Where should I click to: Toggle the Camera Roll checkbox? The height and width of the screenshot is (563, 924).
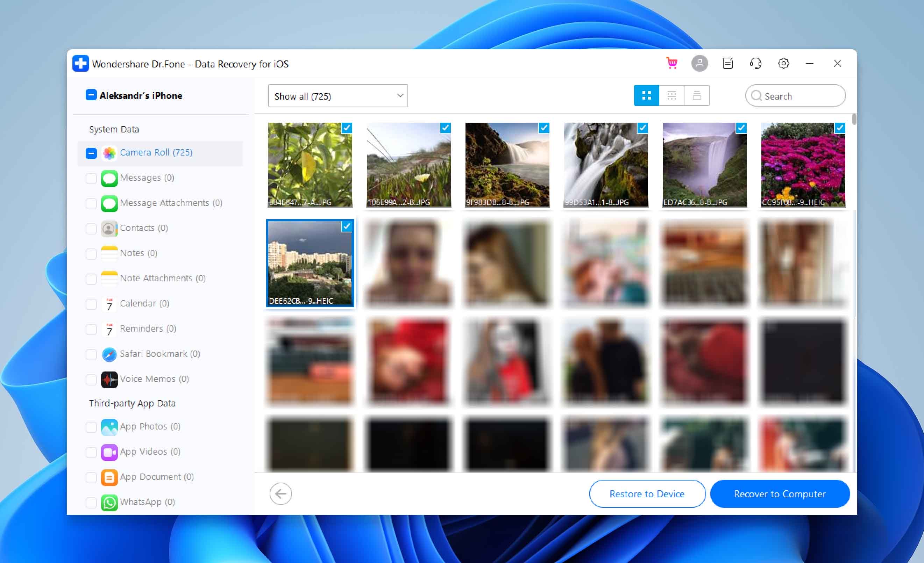[x=91, y=153]
